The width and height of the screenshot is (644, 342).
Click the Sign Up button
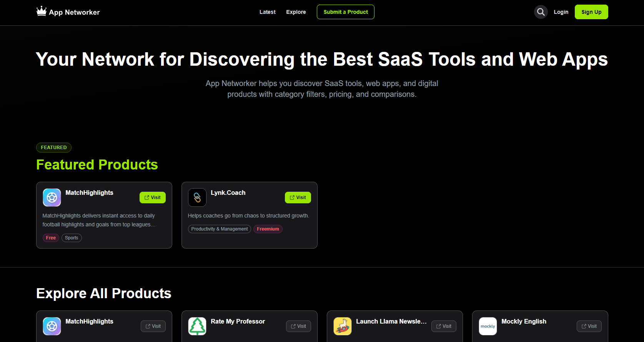591,12
